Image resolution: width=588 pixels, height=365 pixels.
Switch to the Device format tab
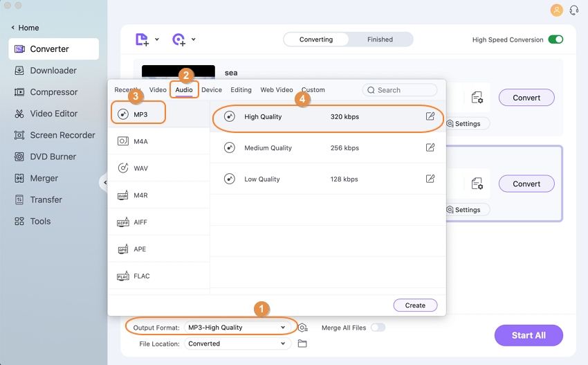(212, 90)
